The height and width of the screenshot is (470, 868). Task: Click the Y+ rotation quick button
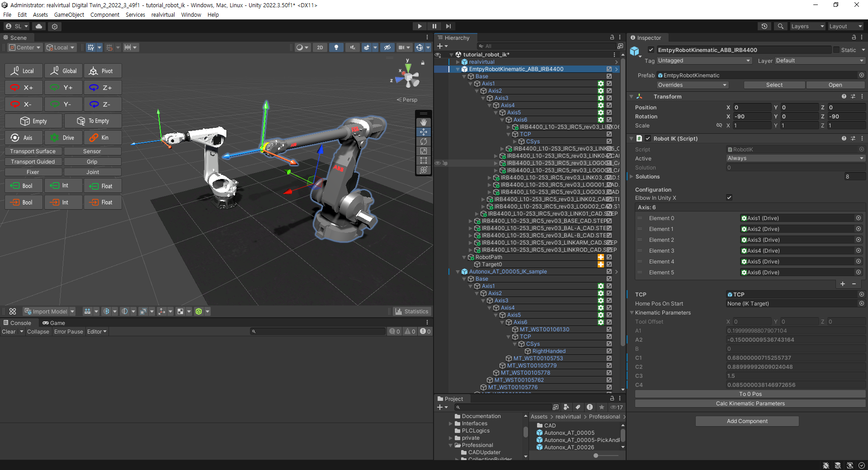point(63,88)
